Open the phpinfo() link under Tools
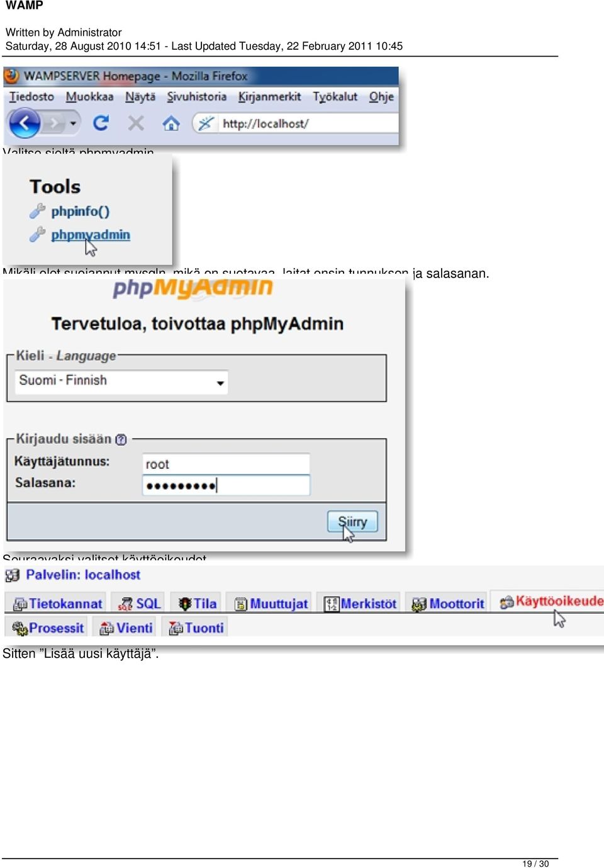 [x=81, y=211]
